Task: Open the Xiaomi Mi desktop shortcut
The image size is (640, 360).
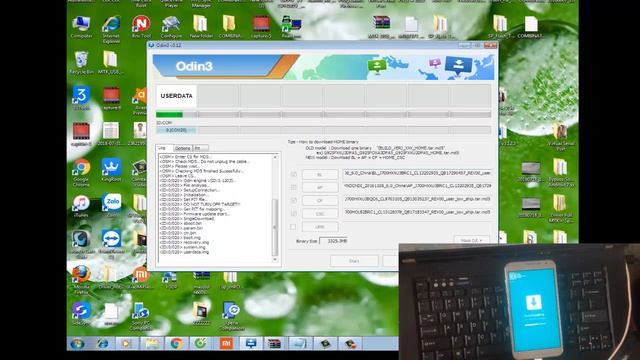Action: click(x=141, y=278)
